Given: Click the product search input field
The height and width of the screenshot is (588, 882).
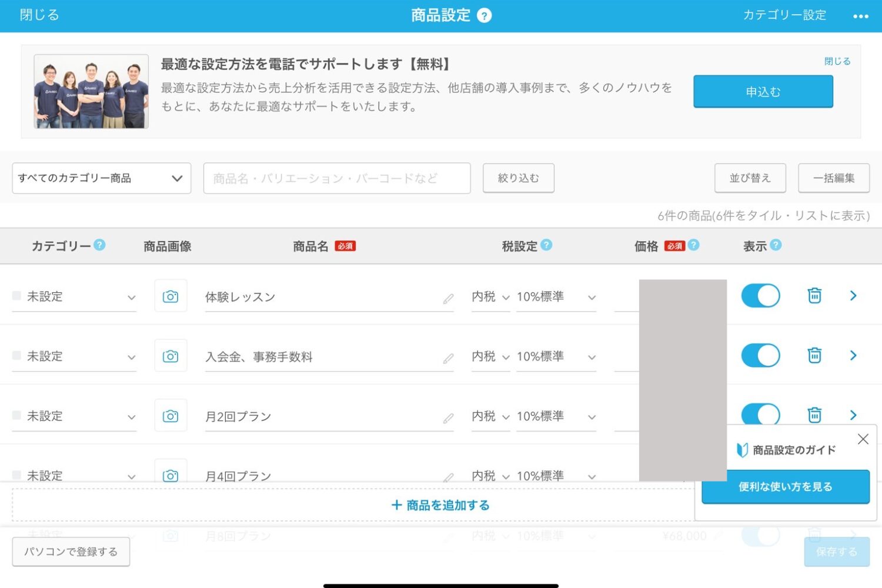Looking at the screenshot, I should coord(337,178).
